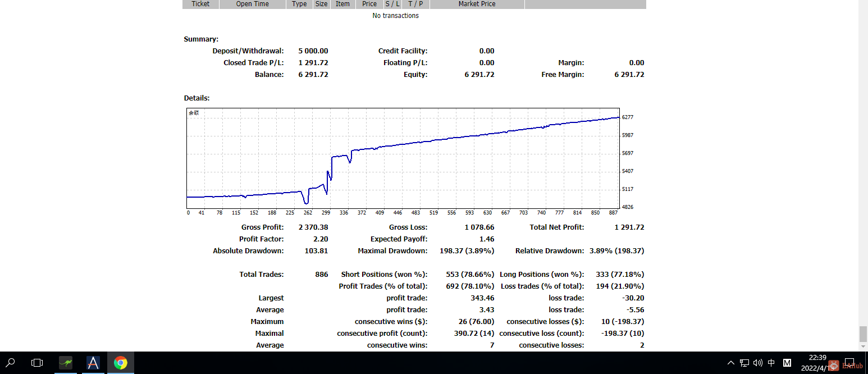The height and width of the screenshot is (374, 868).
Task: Click the average loss trade -5.56
Action: point(636,310)
